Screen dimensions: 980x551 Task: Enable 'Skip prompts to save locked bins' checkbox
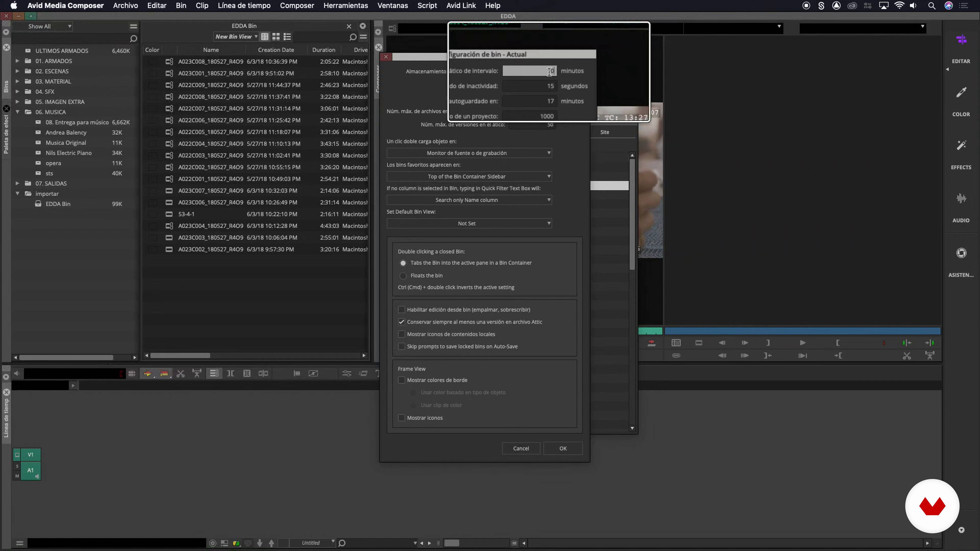point(401,346)
